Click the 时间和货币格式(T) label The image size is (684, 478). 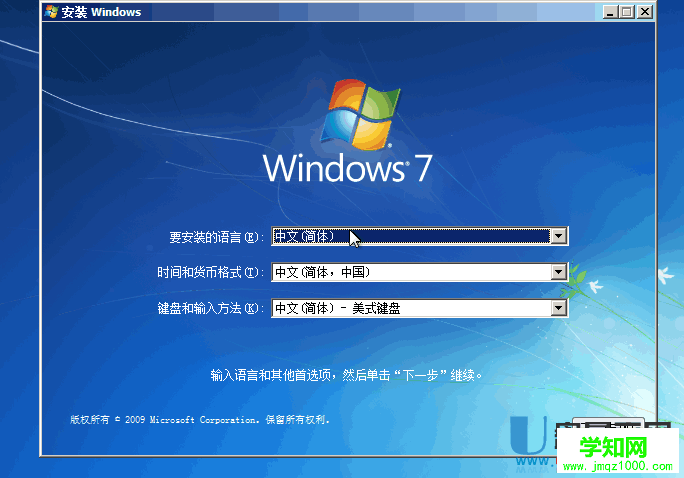pyautogui.click(x=211, y=273)
